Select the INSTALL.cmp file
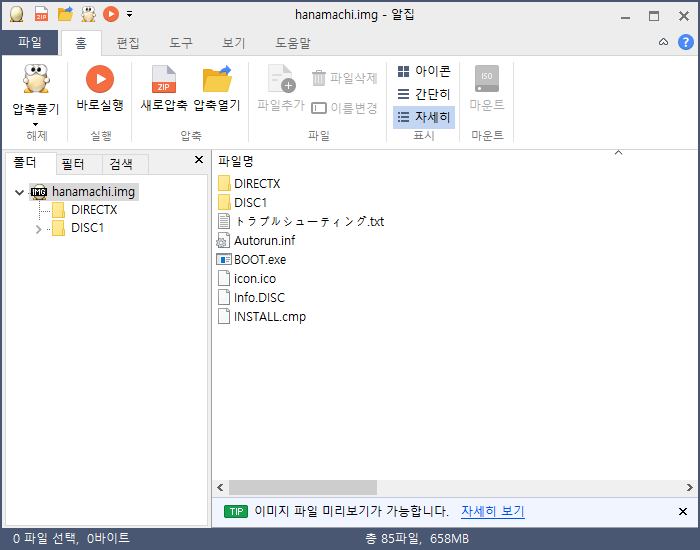This screenshot has height=550, width=700. (x=262, y=317)
